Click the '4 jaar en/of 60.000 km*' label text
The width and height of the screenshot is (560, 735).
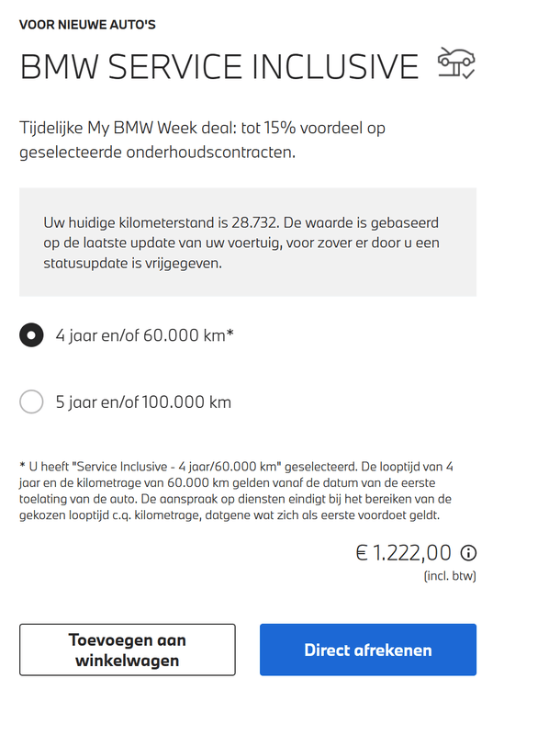[x=144, y=335]
